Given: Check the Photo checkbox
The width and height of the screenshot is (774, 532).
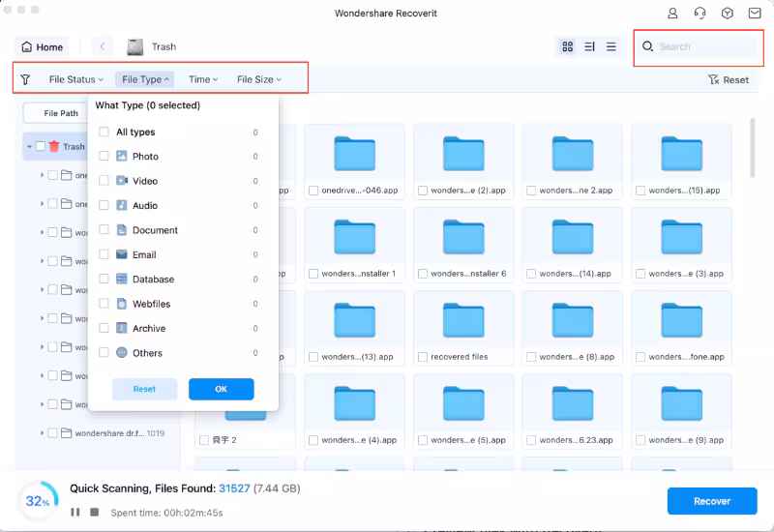Looking at the screenshot, I should click(104, 156).
